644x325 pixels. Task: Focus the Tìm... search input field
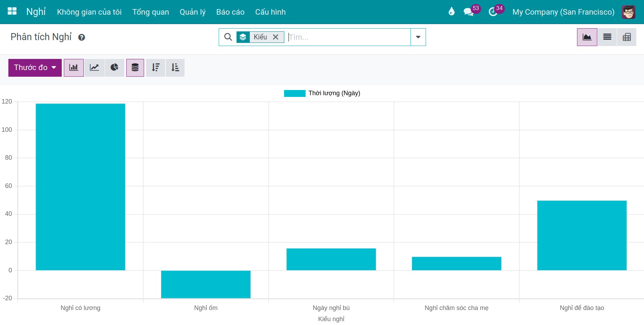pos(348,37)
